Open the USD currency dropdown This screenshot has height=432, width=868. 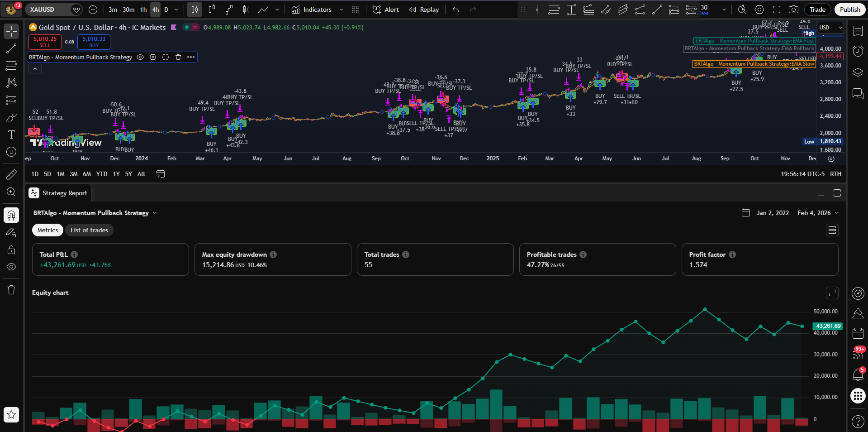click(831, 28)
